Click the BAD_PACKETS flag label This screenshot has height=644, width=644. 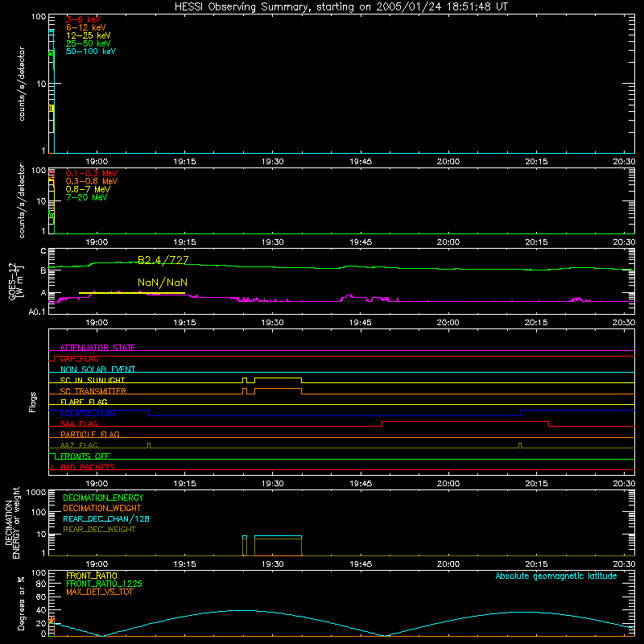click(x=88, y=467)
